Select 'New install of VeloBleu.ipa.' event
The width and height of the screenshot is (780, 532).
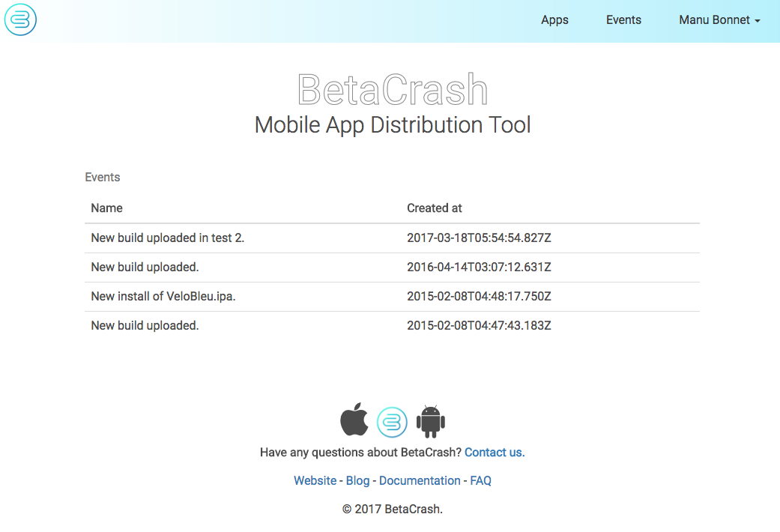[x=163, y=297]
